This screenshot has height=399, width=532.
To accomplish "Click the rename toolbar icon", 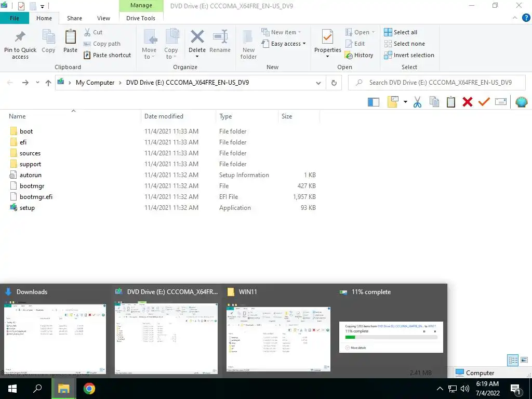I will (501, 101).
